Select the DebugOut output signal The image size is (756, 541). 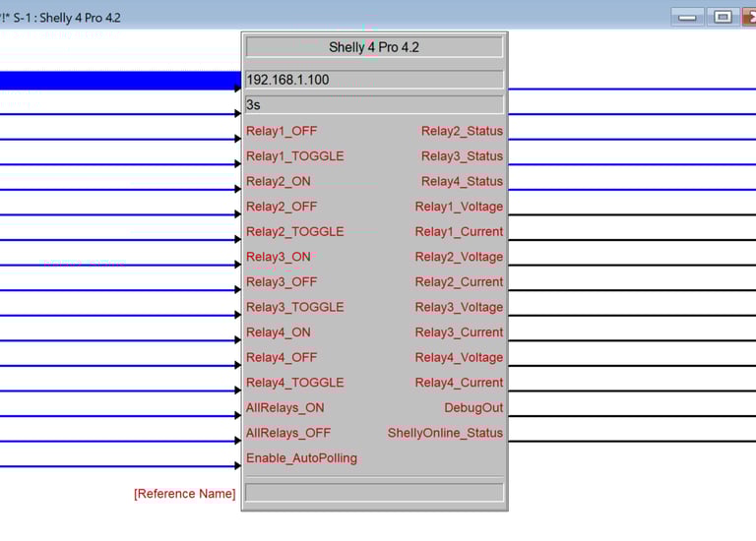tap(473, 407)
